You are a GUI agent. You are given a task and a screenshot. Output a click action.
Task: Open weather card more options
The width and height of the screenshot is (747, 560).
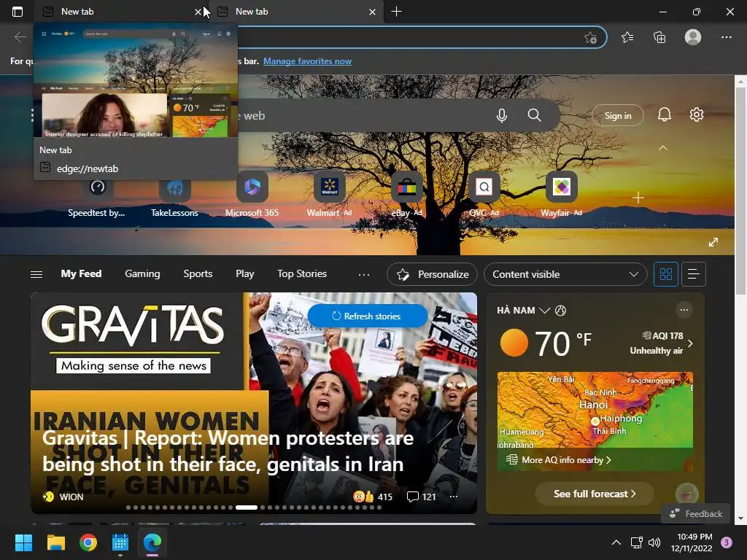coord(684,310)
